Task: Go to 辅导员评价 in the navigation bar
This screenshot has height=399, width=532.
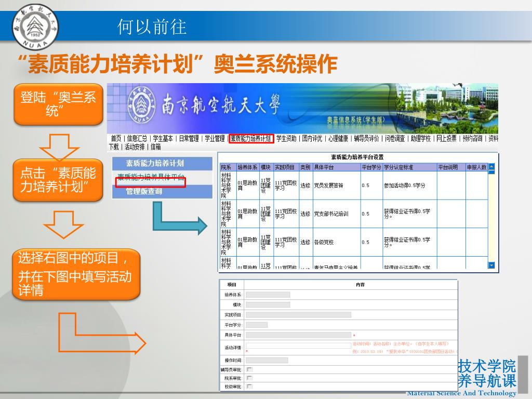Action: [366, 138]
